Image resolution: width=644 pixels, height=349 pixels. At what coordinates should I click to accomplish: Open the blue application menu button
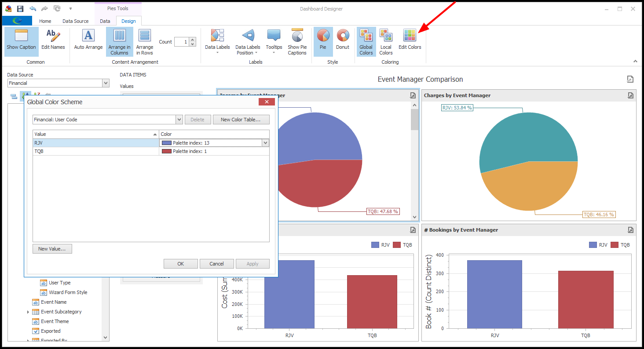click(17, 21)
